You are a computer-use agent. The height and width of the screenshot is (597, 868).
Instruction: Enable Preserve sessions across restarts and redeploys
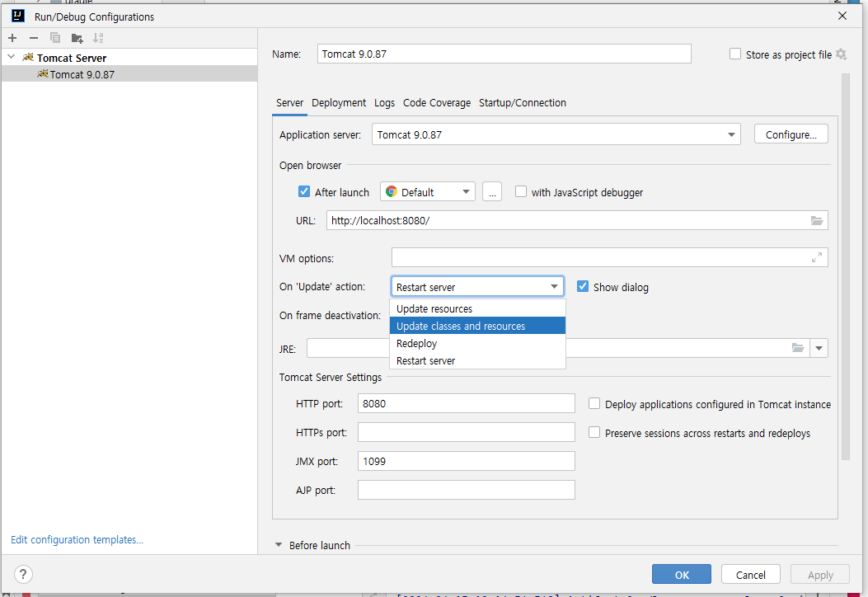594,433
